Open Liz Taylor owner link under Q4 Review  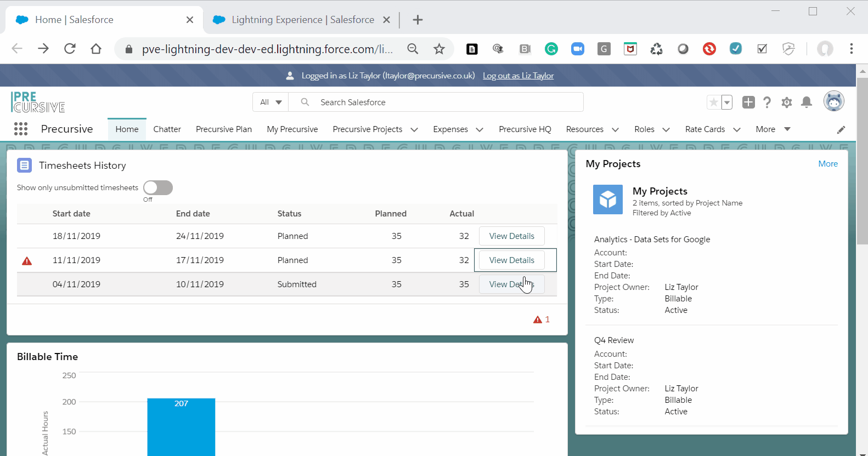coord(681,389)
